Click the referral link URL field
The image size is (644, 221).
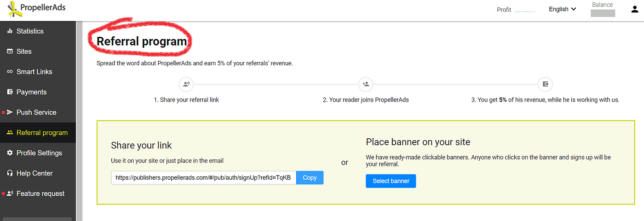tap(203, 178)
